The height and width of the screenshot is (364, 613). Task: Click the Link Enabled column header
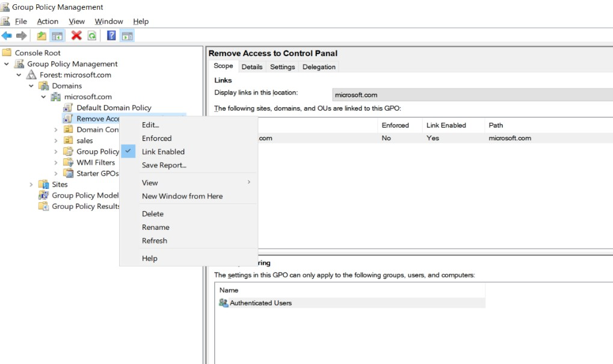pos(453,125)
